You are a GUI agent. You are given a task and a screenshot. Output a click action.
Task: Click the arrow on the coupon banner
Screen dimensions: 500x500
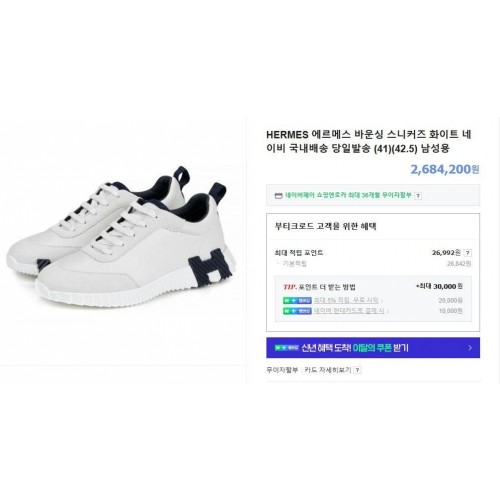[x=470, y=348]
